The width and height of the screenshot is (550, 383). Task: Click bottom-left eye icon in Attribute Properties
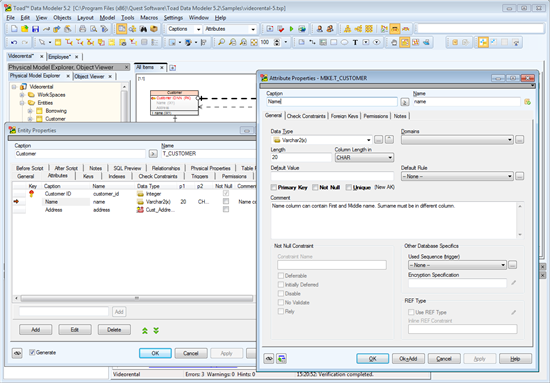pos(269,358)
